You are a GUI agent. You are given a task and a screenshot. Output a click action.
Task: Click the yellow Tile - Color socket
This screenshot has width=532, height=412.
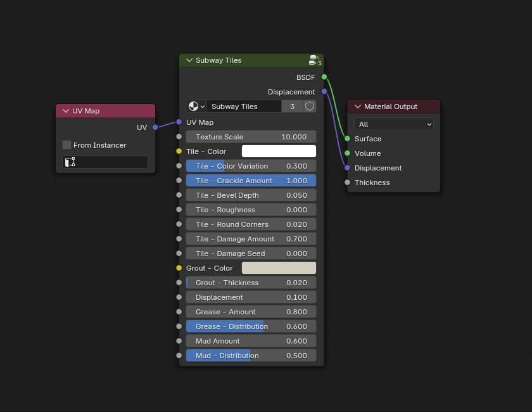tap(179, 151)
